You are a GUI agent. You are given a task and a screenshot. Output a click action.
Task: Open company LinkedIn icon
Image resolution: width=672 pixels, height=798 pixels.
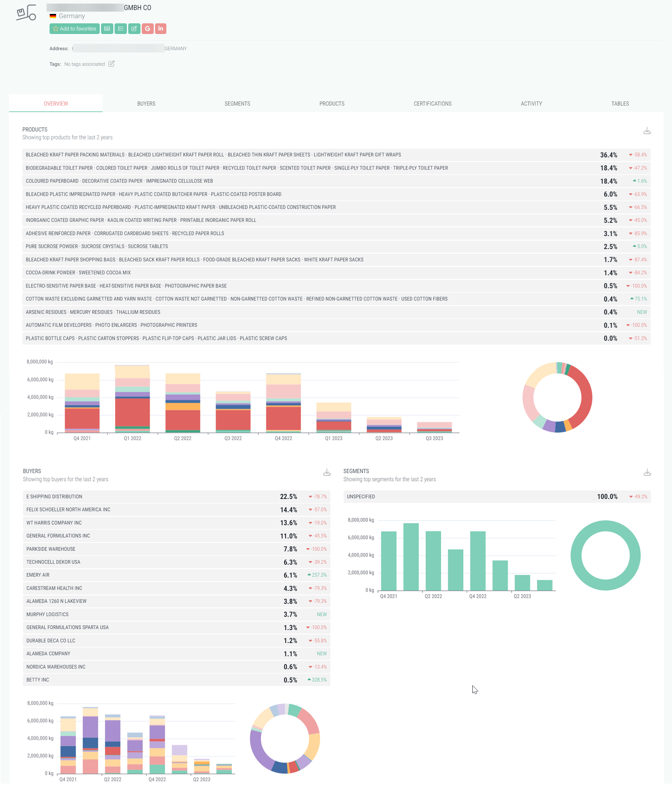point(161,28)
